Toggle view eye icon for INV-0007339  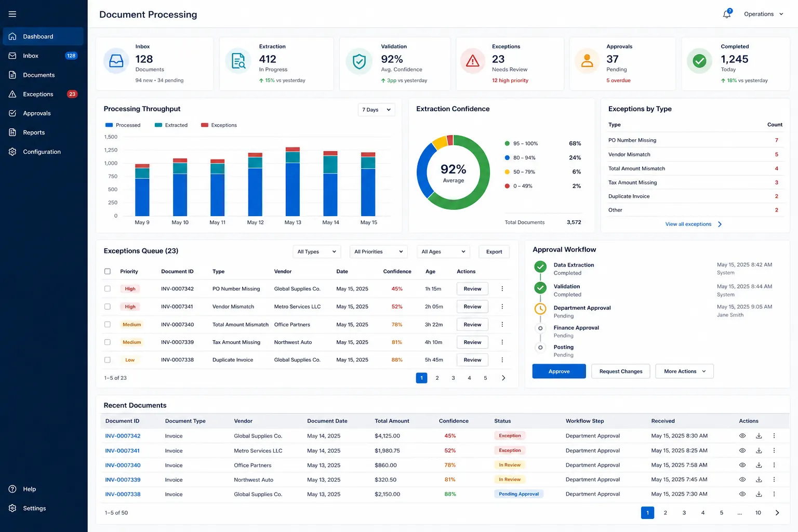742,480
